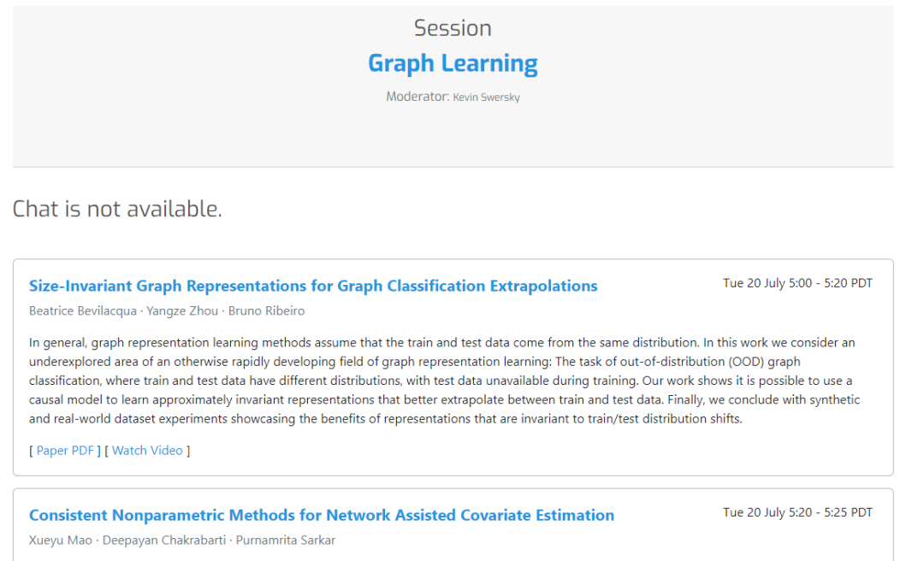
Task: Click the 'Moderator:' label
Action: coord(418,97)
